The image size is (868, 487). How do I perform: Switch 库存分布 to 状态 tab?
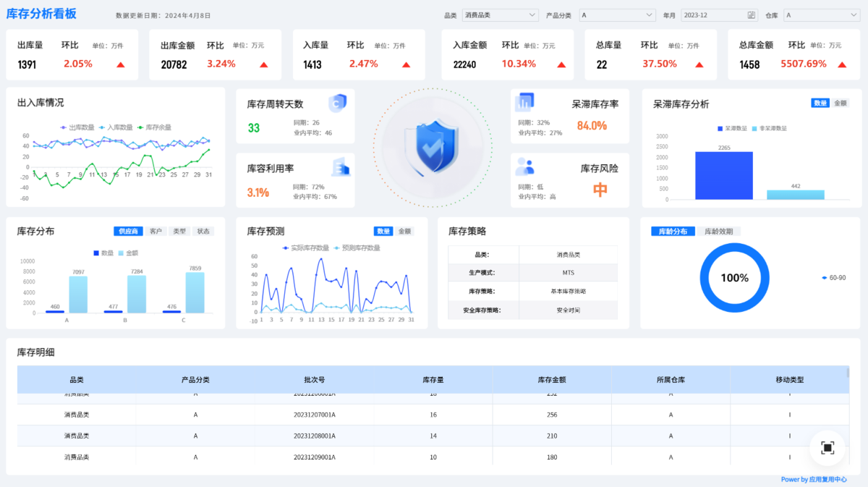203,232
